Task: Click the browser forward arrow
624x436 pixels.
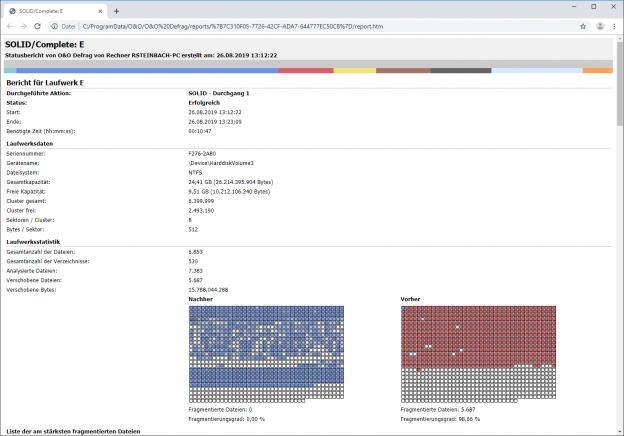Action: [24, 26]
